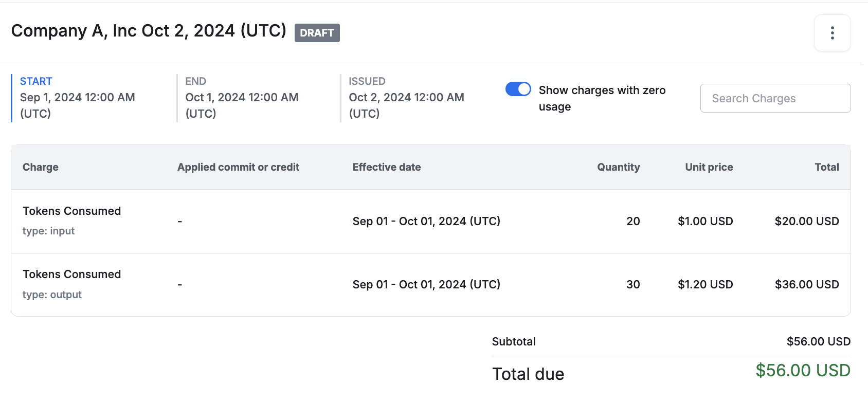Screen dimensions: 868x402
Task: Click the Quantity column header
Action: [x=618, y=167]
